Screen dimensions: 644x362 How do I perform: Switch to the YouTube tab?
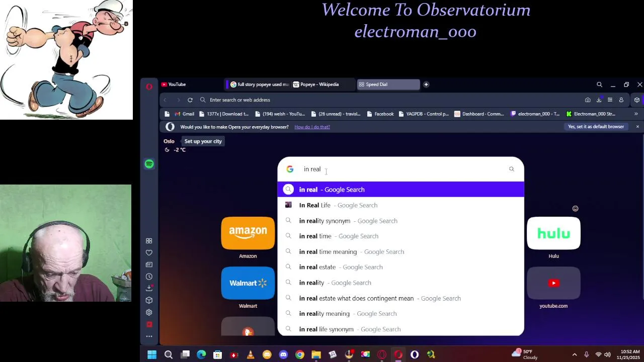(191, 84)
